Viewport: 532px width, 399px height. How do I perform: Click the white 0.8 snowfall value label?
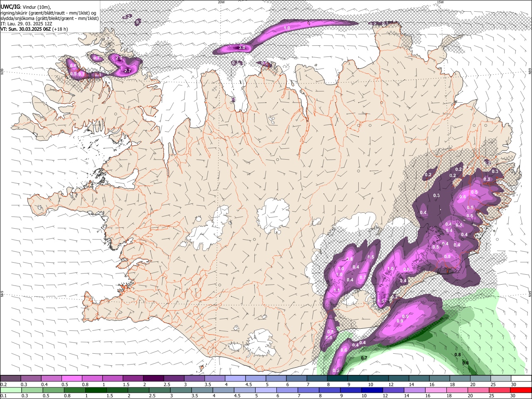[350, 259]
